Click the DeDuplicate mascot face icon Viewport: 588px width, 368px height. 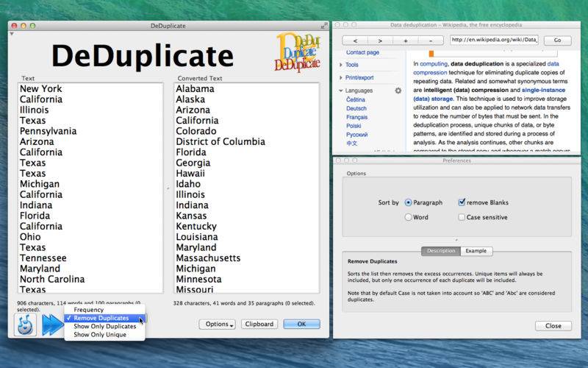(x=25, y=325)
